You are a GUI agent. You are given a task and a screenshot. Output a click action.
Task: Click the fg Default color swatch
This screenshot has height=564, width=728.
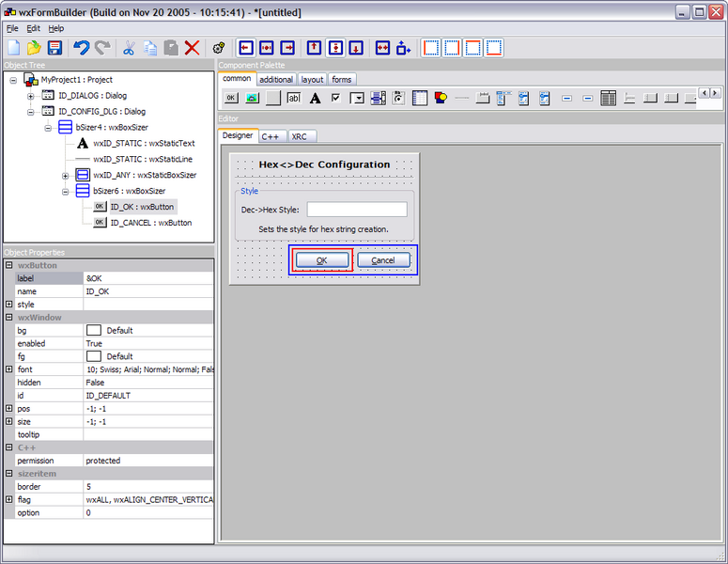(94, 356)
